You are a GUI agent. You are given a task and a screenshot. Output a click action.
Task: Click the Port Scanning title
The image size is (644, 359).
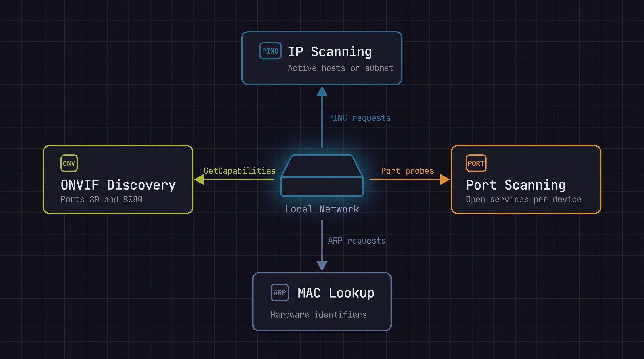click(516, 185)
